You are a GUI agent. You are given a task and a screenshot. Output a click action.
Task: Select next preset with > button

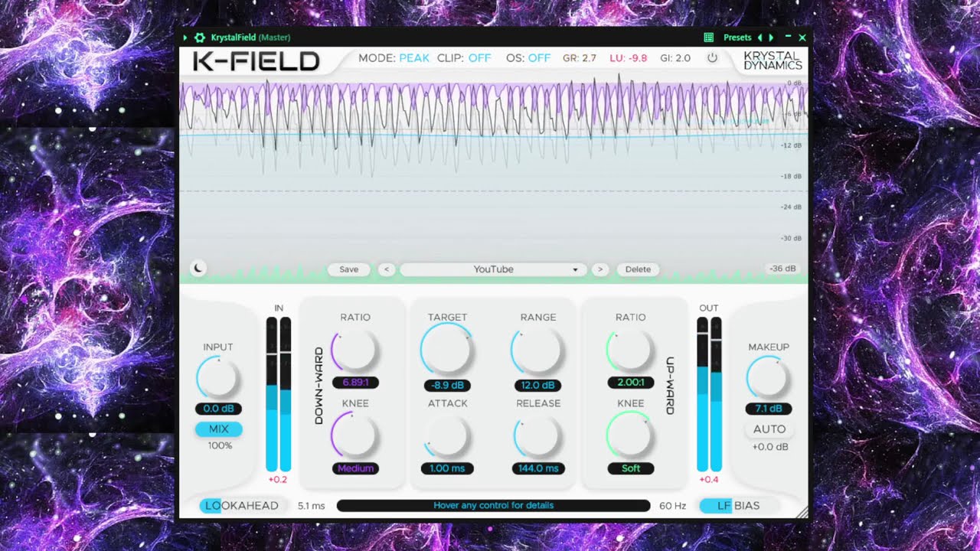(600, 269)
